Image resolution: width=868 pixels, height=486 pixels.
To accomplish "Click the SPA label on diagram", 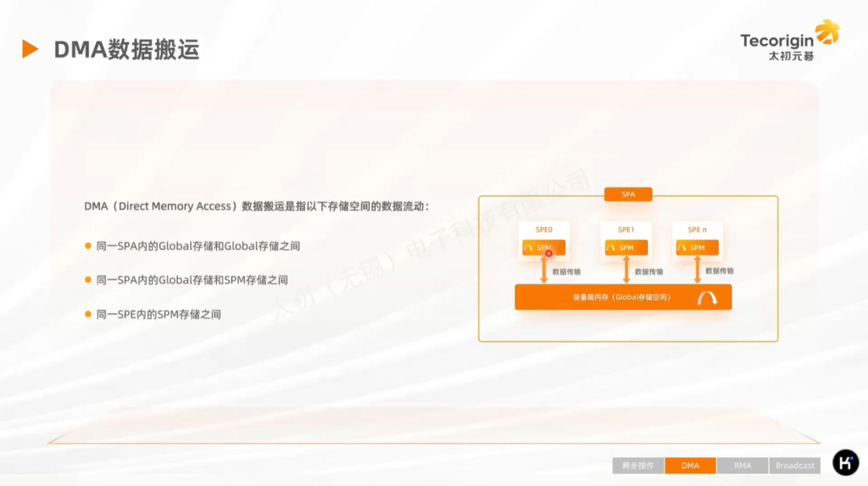I will 628,194.
